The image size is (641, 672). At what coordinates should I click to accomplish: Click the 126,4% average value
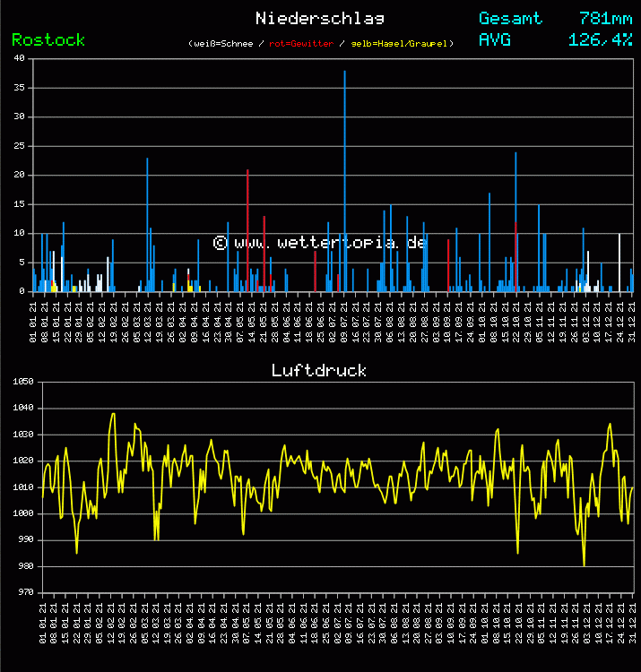click(x=600, y=39)
